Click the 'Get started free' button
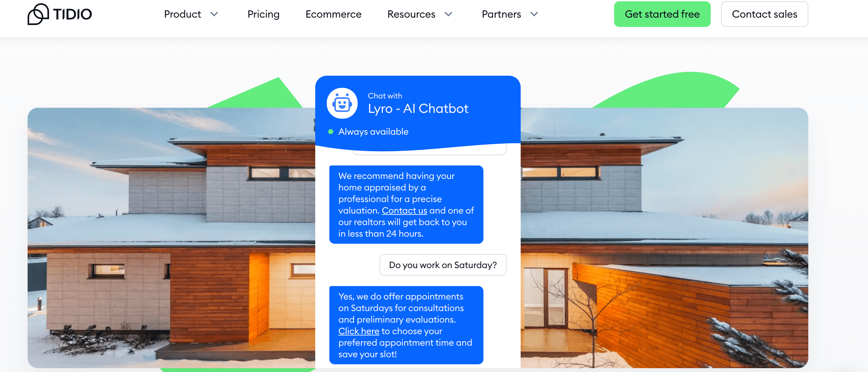Image resolution: width=868 pixels, height=372 pixels. coord(662,14)
